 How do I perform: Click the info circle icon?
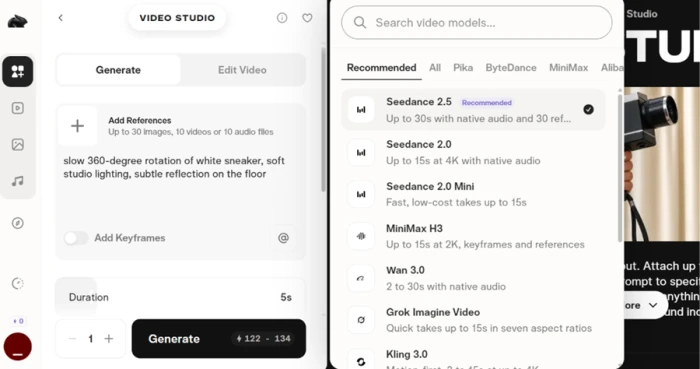point(282,18)
